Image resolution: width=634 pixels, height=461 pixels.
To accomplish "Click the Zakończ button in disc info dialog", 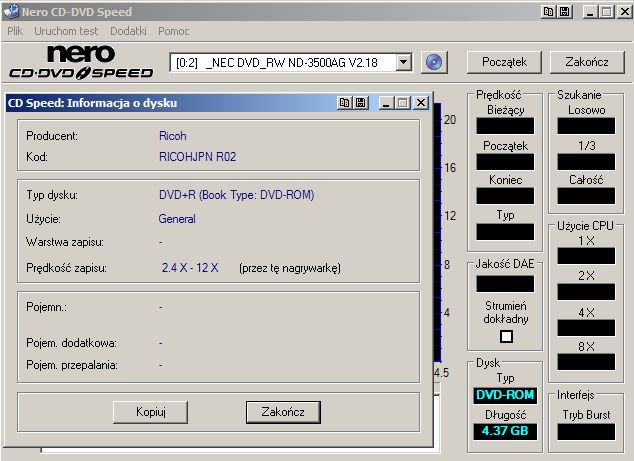I will pyautogui.click(x=283, y=412).
